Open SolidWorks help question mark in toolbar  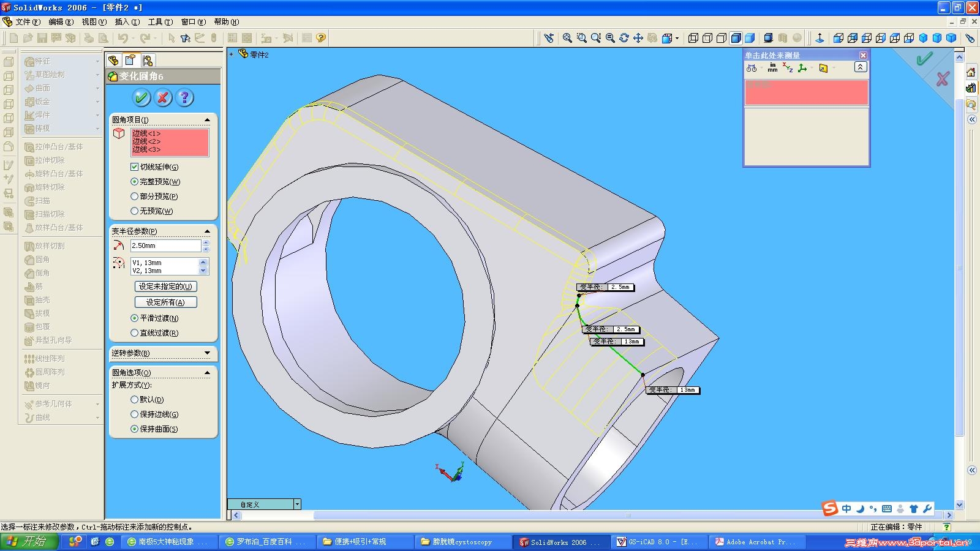(321, 38)
